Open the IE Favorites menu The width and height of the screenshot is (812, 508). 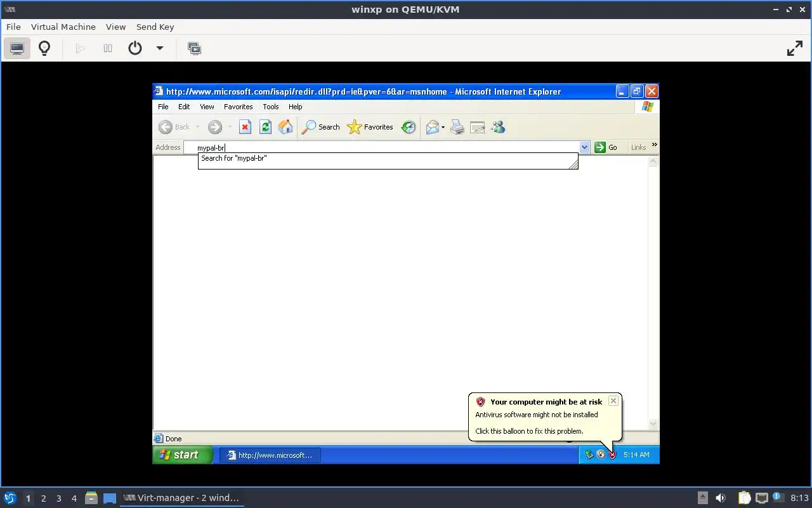(x=238, y=107)
